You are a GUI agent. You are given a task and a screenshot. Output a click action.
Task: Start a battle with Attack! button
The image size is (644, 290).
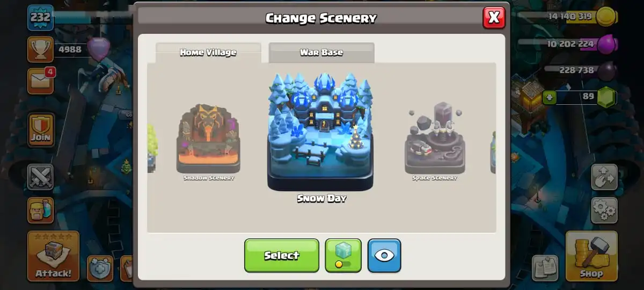(x=53, y=256)
